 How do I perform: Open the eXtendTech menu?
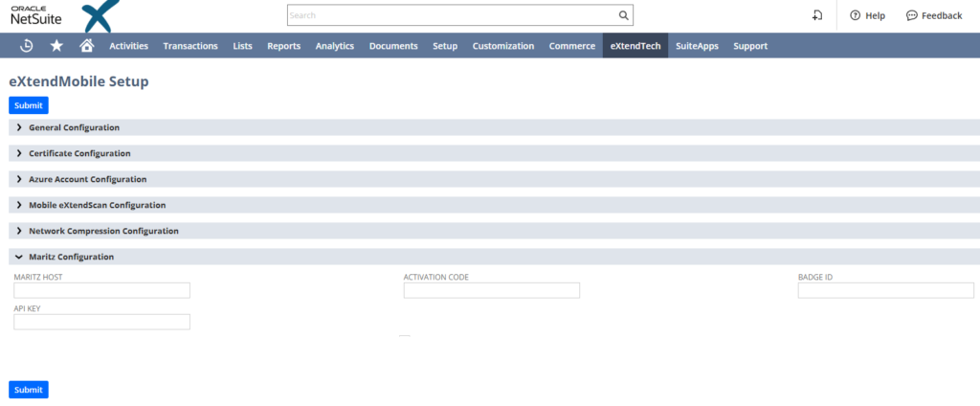pyautogui.click(x=635, y=46)
